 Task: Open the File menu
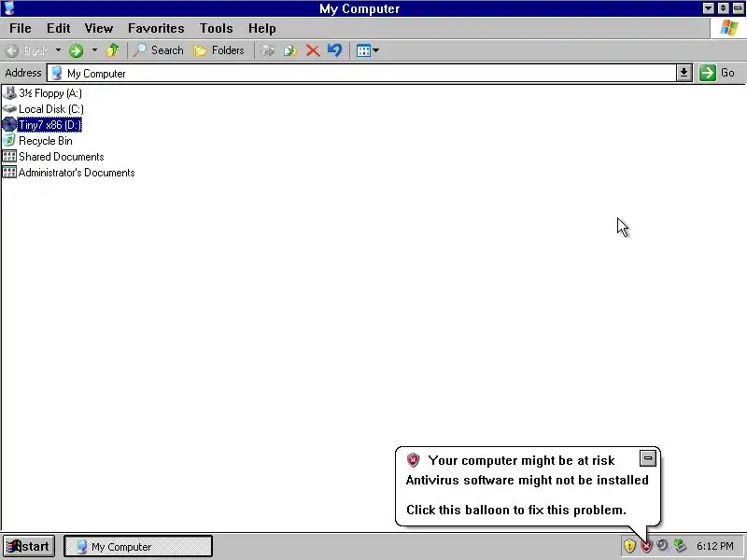[x=21, y=28]
